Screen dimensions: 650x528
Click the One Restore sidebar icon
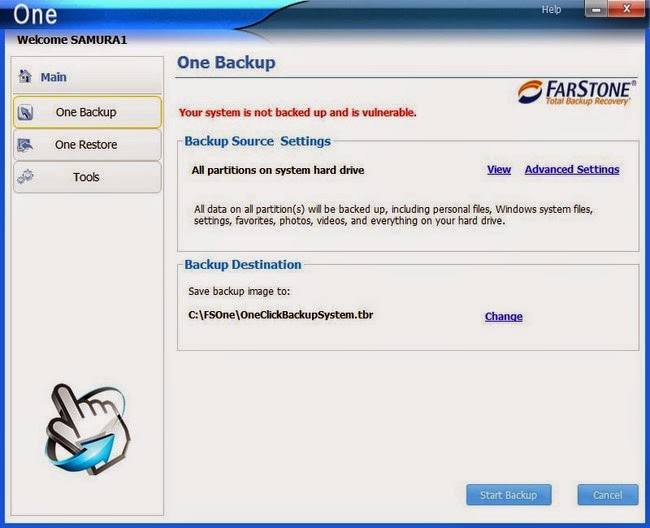pyautogui.click(x=25, y=145)
